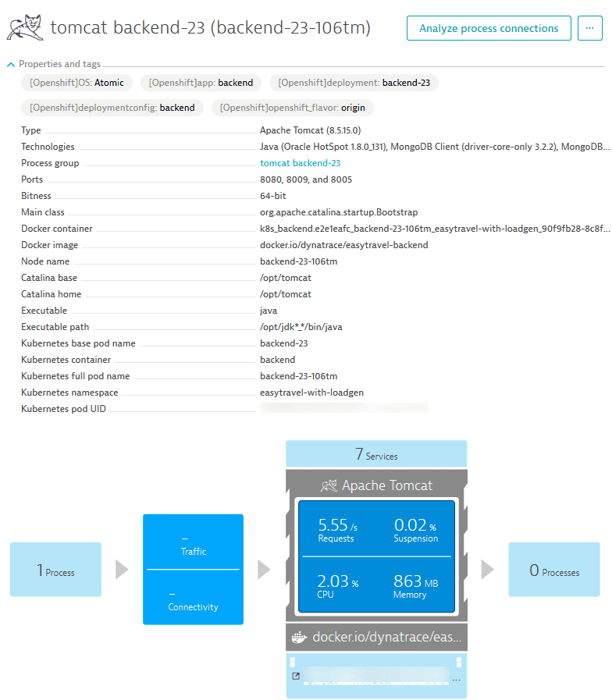Click the k8s_backend Docker container value
Screen dimensions: 612x700
tap(435, 229)
